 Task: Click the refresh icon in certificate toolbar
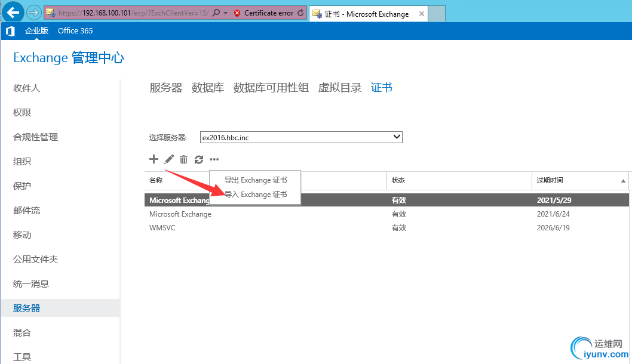pyautogui.click(x=199, y=159)
